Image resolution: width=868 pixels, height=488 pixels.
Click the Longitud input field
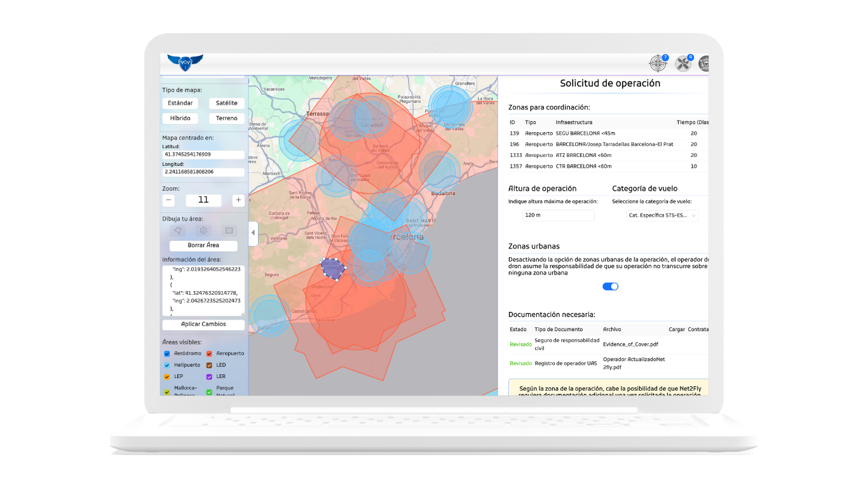[x=203, y=172]
